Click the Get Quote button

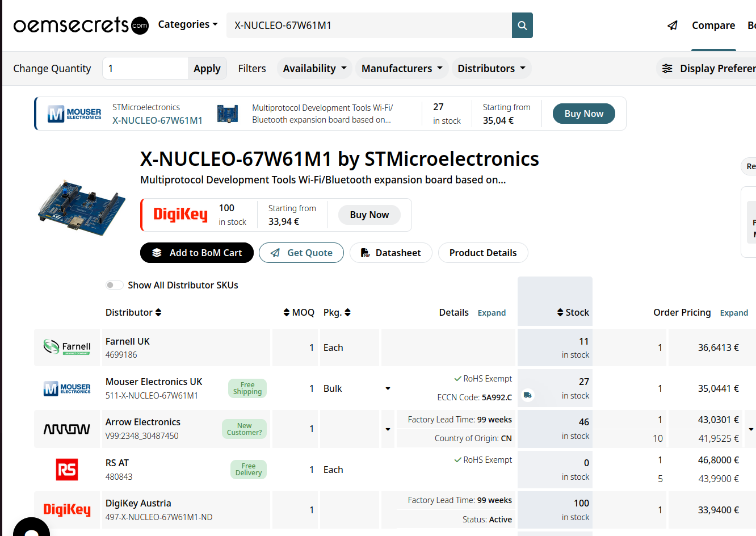coord(301,253)
